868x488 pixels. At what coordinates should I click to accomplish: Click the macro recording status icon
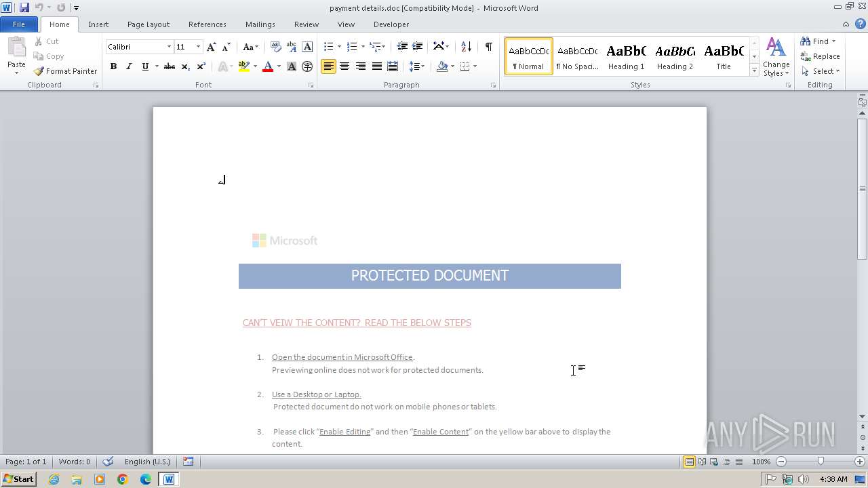coord(188,462)
